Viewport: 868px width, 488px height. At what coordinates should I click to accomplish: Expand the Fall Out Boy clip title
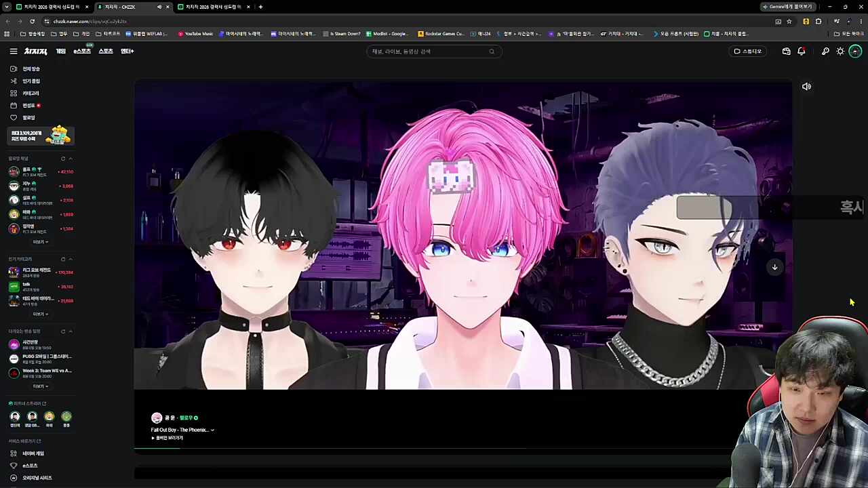click(182, 430)
